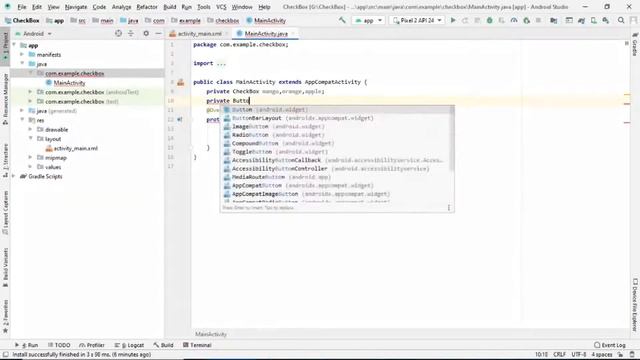The image size is (640, 360).
Task: Collapse all in the Project panel
Action: tap(131, 33)
